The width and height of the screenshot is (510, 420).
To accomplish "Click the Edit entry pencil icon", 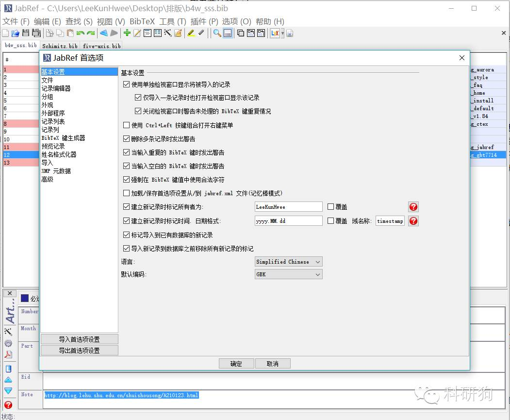I will click(137, 33).
